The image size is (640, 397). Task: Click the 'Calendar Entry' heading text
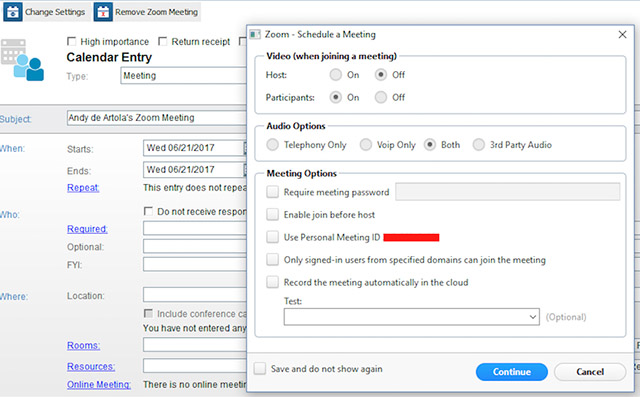[109, 57]
